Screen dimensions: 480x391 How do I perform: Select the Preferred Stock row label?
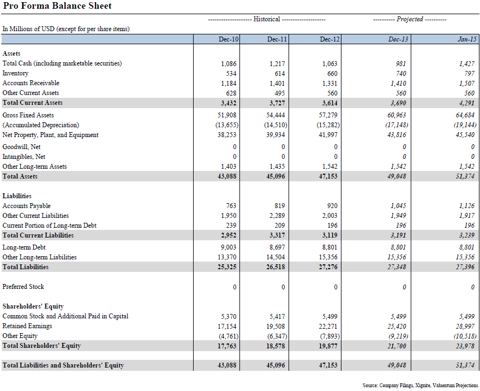point(23,287)
